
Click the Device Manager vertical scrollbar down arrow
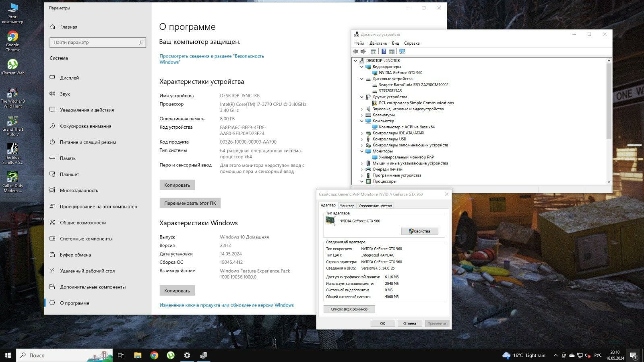point(609,182)
